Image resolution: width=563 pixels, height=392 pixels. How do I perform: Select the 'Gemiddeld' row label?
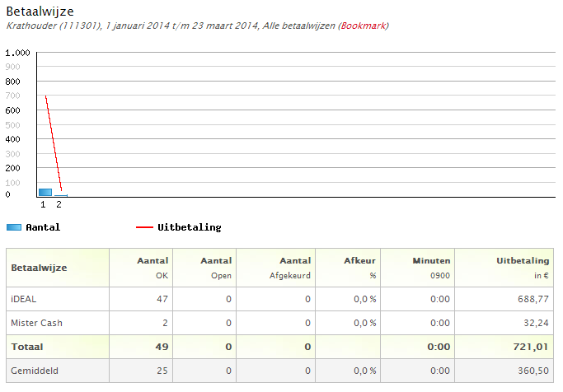coord(35,371)
